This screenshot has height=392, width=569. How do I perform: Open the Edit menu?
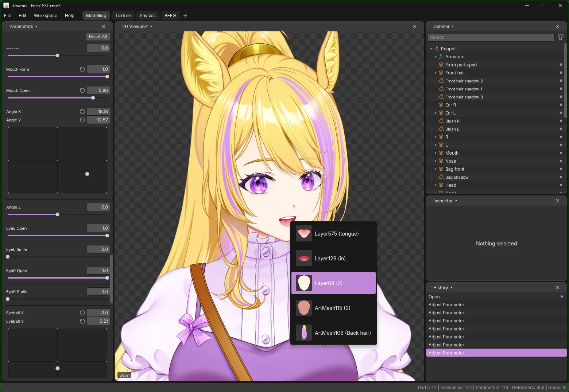[23, 16]
